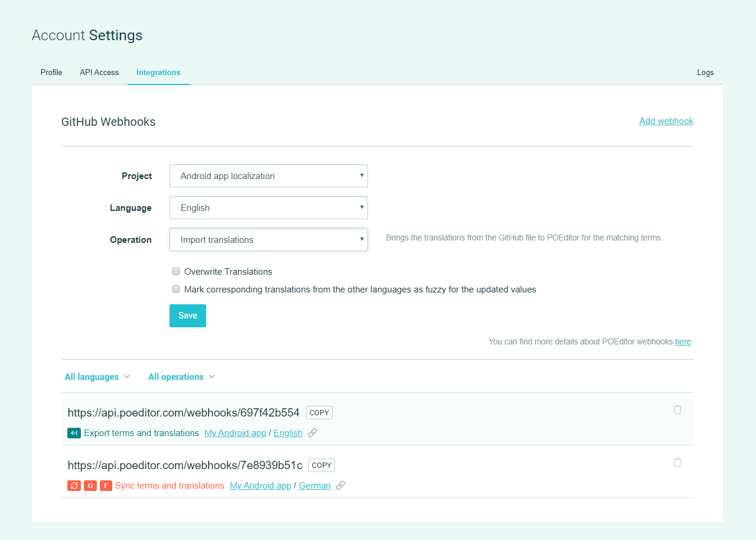Click link icon next to German webhook
756x540 pixels.
coord(340,486)
